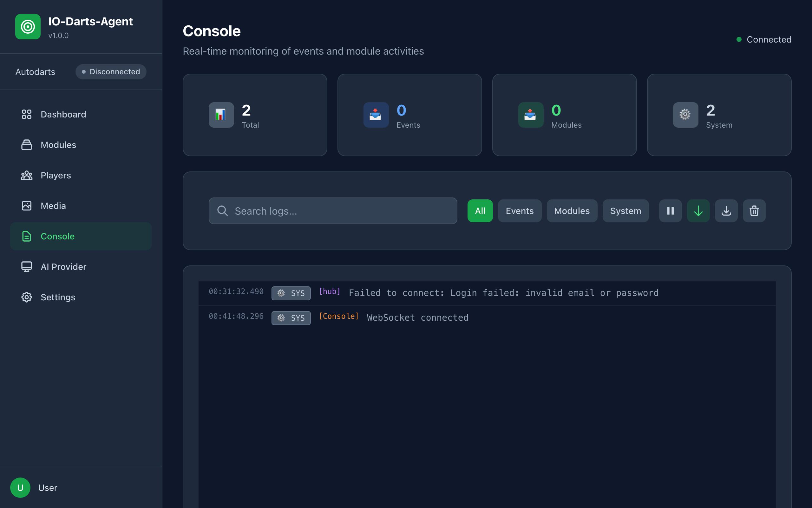This screenshot has width=812, height=508.
Task: Open the Settings page label
Action: tap(58, 297)
